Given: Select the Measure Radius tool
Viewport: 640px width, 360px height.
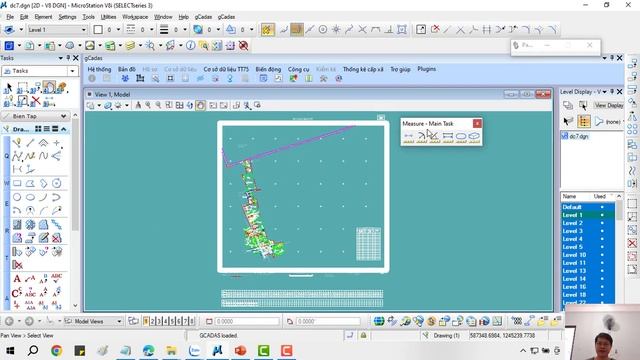Looking at the screenshot, I should [422, 137].
